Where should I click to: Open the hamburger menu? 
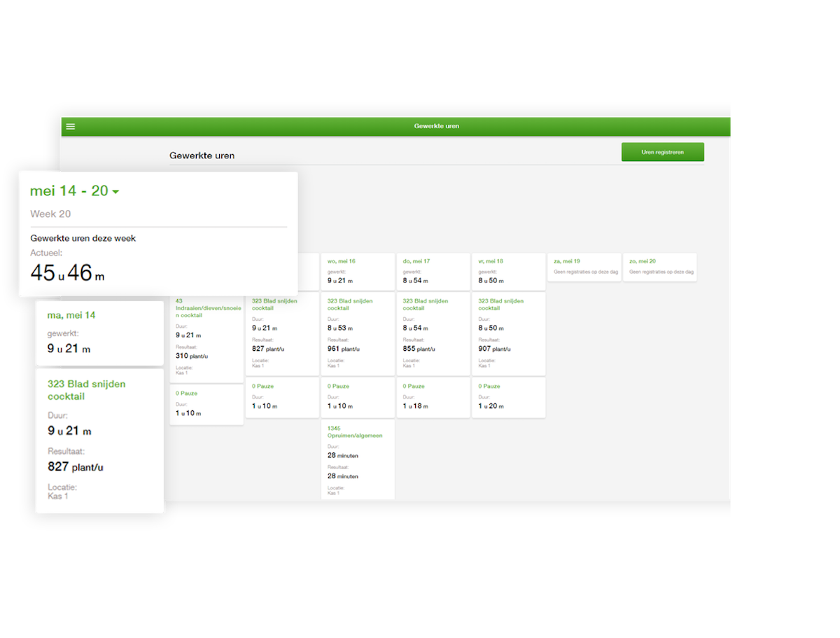pos(71,127)
